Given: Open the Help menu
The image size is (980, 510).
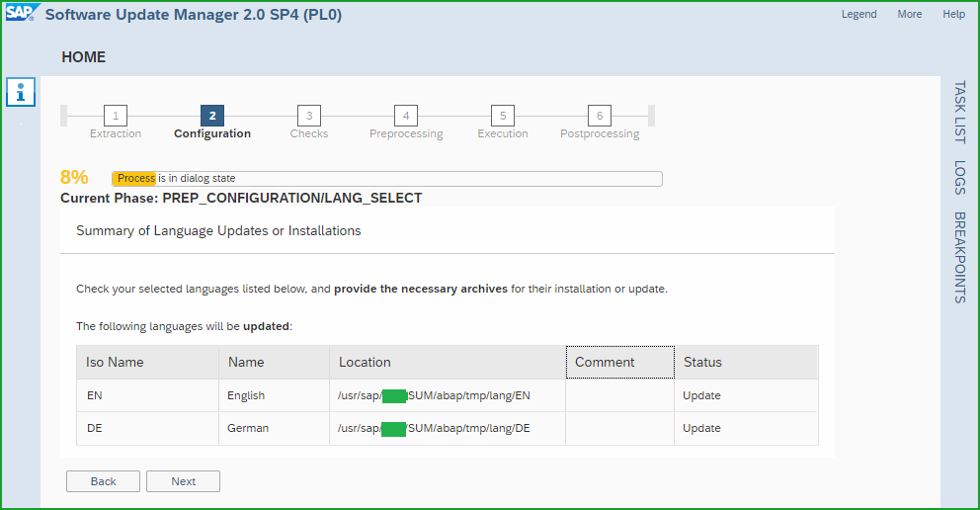Looking at the screenshot, I should 953,14.
